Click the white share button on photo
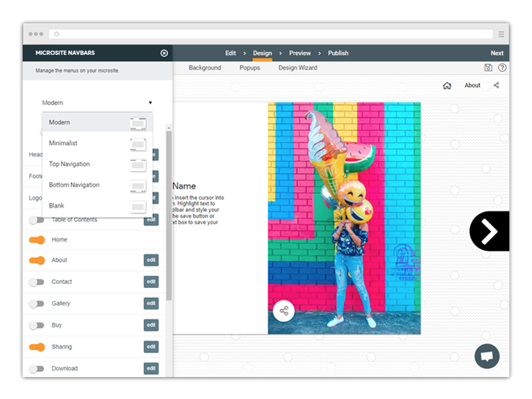 pyautogui.click(x=284, y=311)
